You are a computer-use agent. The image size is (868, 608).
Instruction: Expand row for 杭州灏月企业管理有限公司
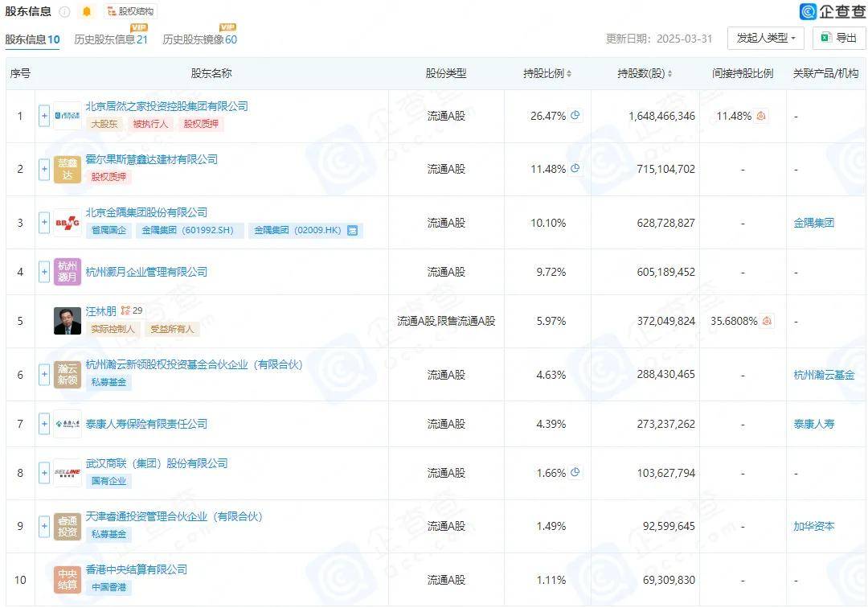44,272
